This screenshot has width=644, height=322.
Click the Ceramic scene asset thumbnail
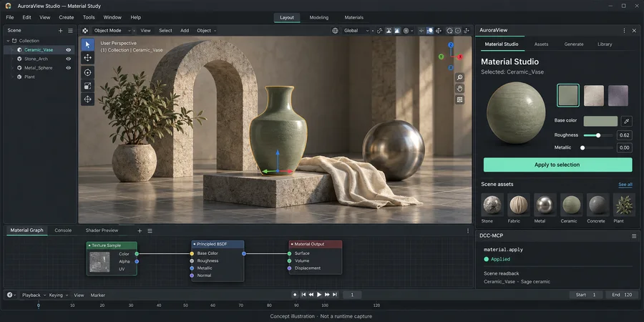[571, 205]
